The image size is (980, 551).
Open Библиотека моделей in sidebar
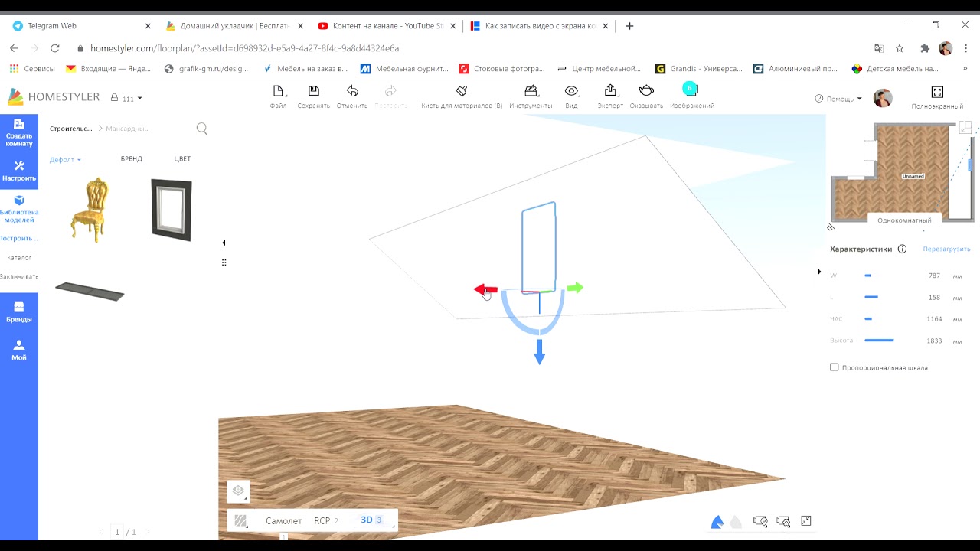pos(19,209)
